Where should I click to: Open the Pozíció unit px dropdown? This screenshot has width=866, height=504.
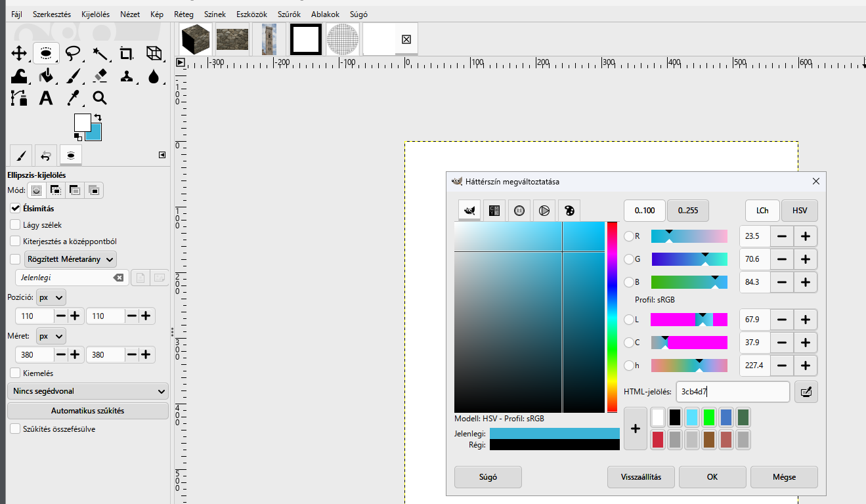[x=51, y=297]
